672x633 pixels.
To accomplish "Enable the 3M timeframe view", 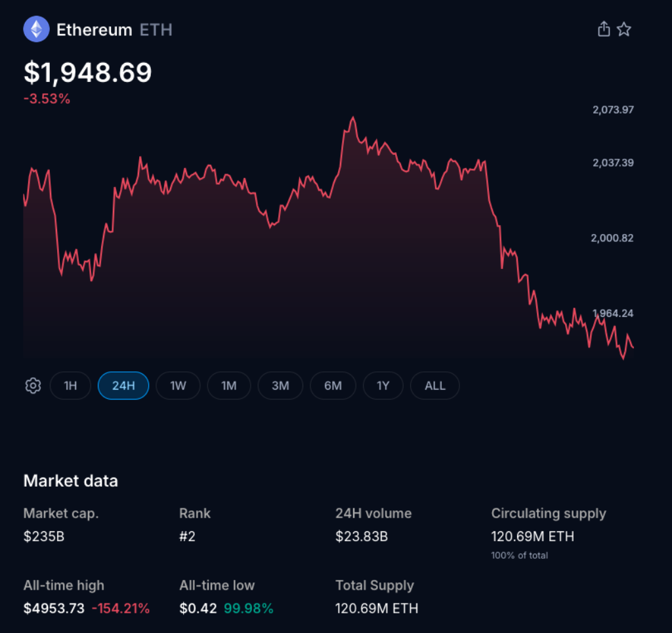I will 280,386.
